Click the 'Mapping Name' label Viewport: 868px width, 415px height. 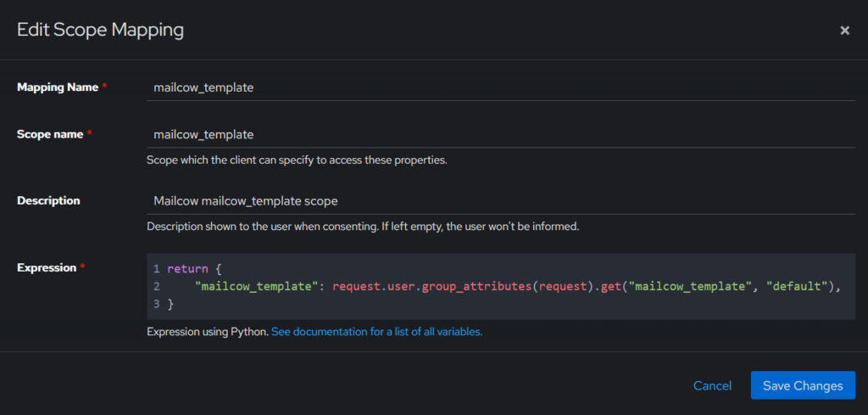(58, 87)
